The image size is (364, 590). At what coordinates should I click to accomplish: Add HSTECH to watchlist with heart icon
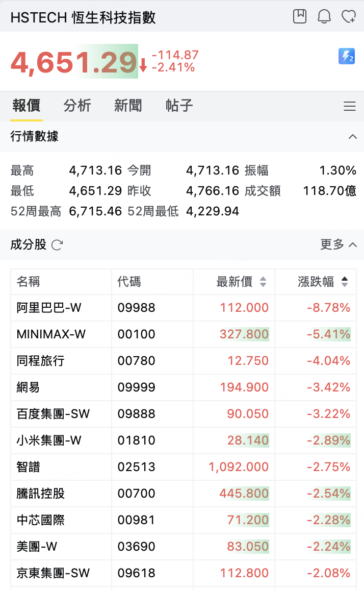click(x=349, y=16)
